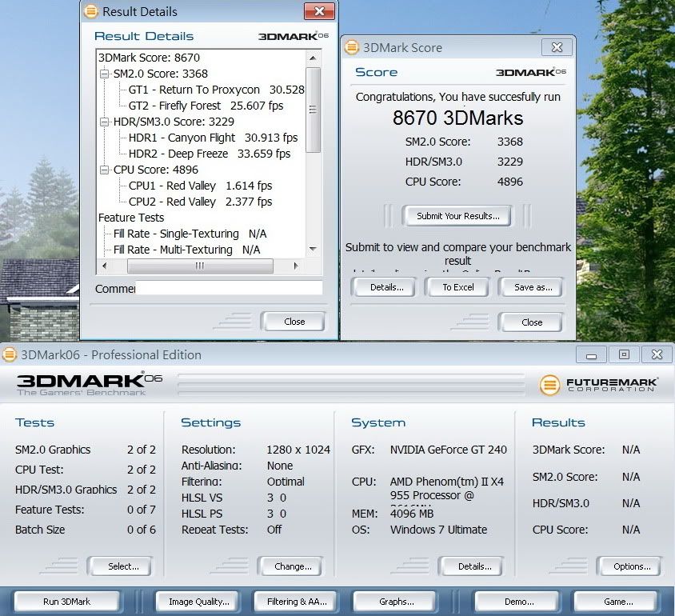Open the Select... tests dialog

(123, 566)
